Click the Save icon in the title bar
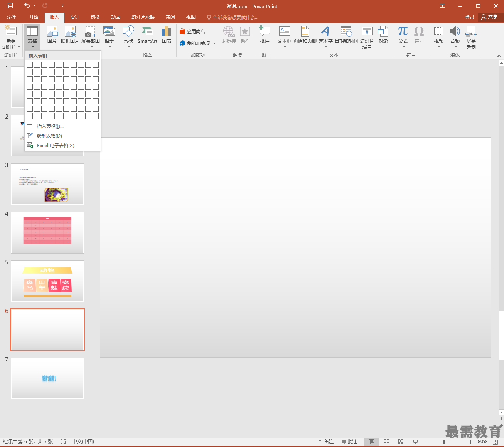504x447 pixels. 10,6
